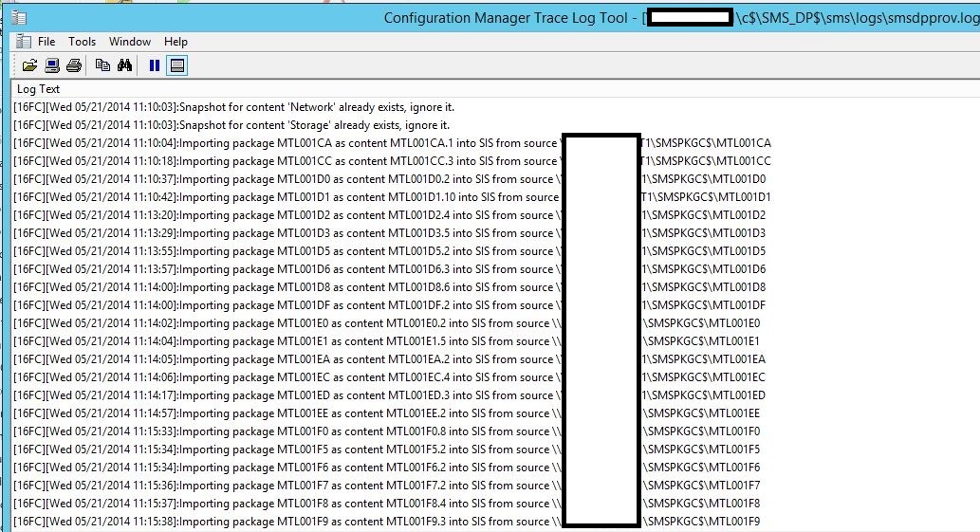
Task: Copy selected lines toolbar icon
Action: pos(102,64)
